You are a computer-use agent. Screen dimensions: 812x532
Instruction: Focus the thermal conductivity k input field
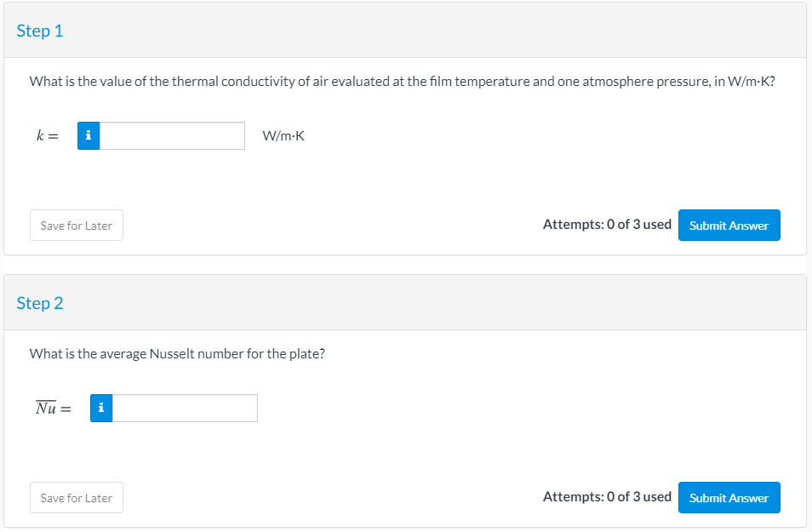(172, 136)
